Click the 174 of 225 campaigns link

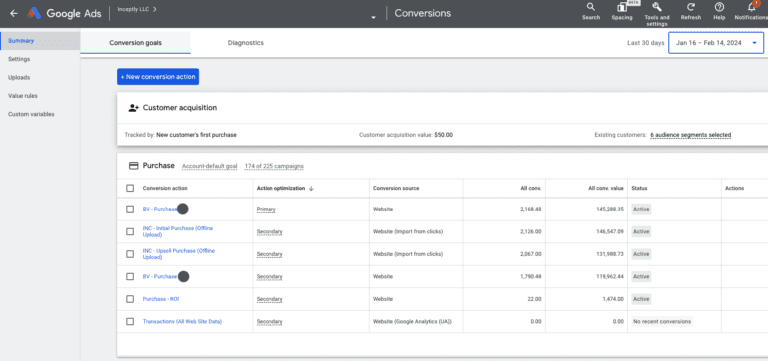[x=274, y=167]
